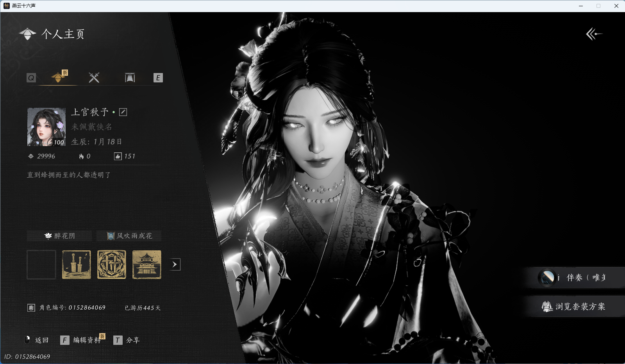Click the character avatar portrait

click(x=46, y=127)
